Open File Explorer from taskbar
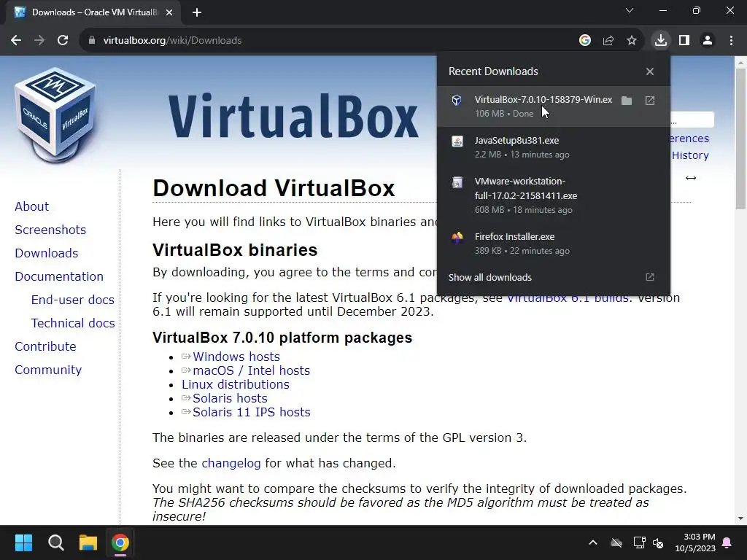Image resolution: width=747 pixels, height=560 pixels. (88, 542)
